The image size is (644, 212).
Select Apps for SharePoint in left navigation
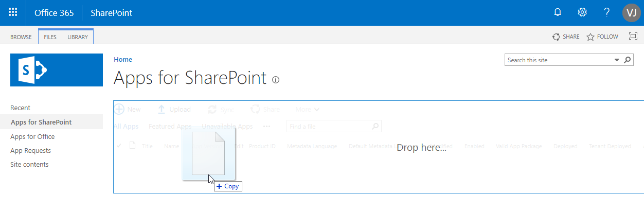[x=41, y=122]
